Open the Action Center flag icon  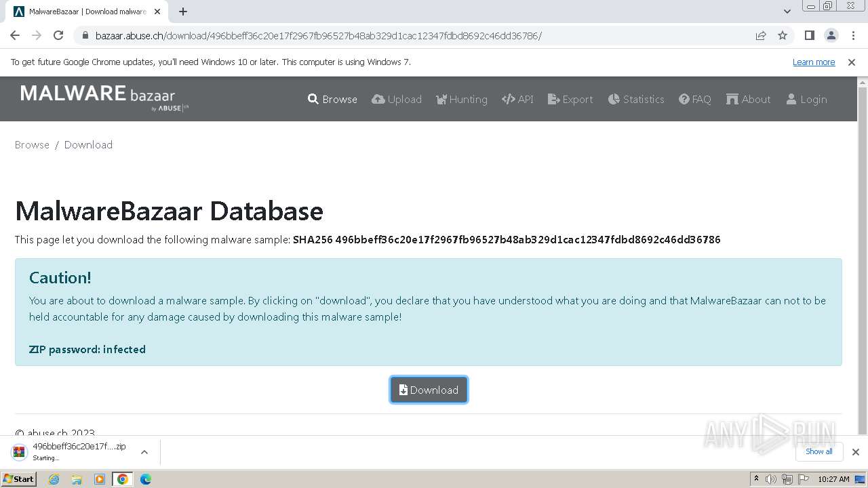(804, 479)
